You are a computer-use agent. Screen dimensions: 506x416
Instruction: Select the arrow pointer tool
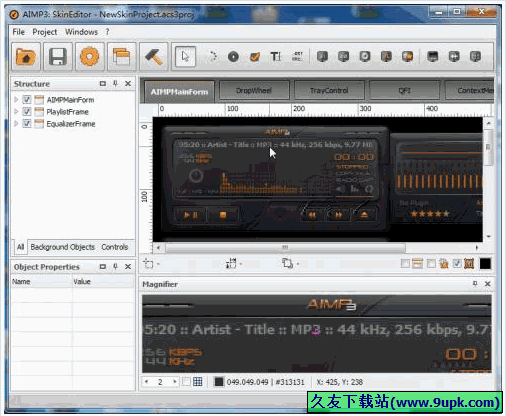coord(185,56)
